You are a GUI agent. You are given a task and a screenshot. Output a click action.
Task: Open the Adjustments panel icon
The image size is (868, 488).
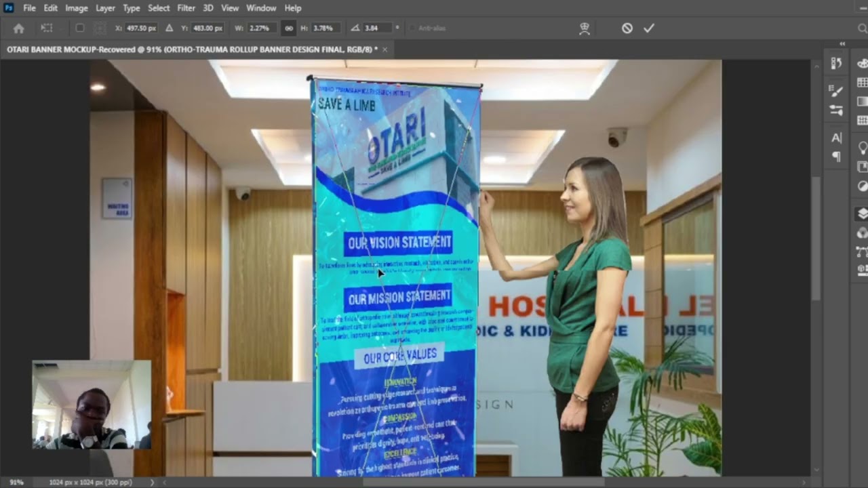point(863,186)
